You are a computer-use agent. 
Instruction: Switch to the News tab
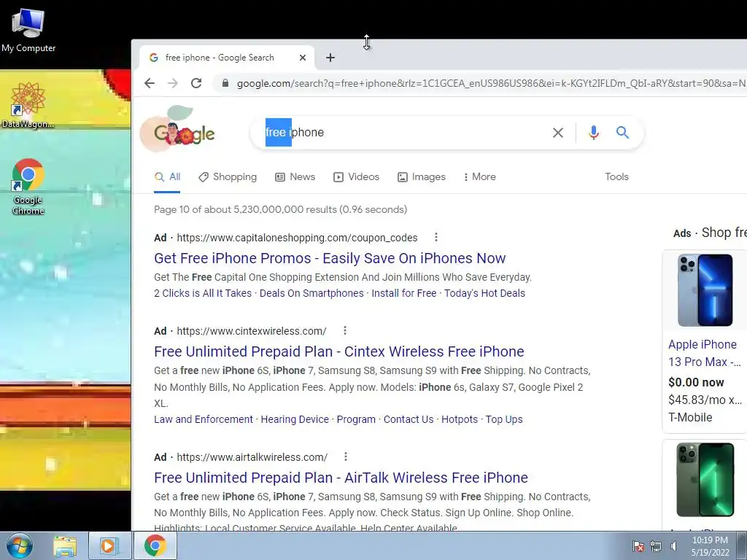coord(295,176)
